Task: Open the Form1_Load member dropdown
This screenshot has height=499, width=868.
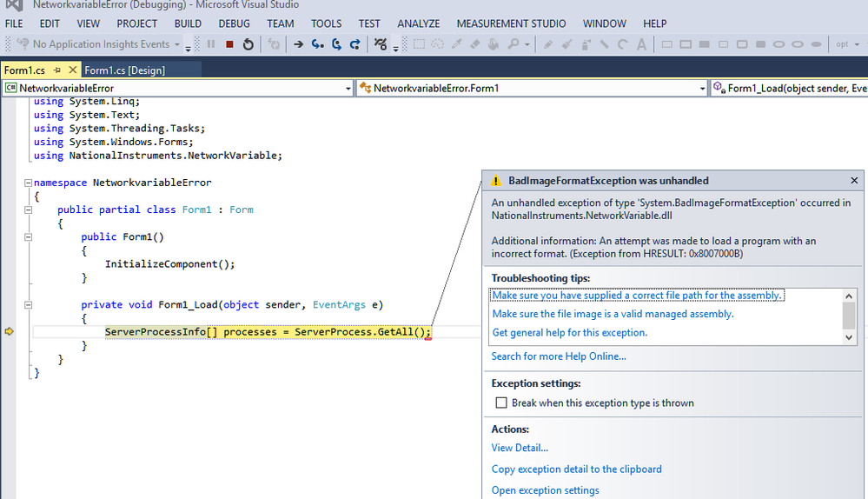Action: click(790, 88)
